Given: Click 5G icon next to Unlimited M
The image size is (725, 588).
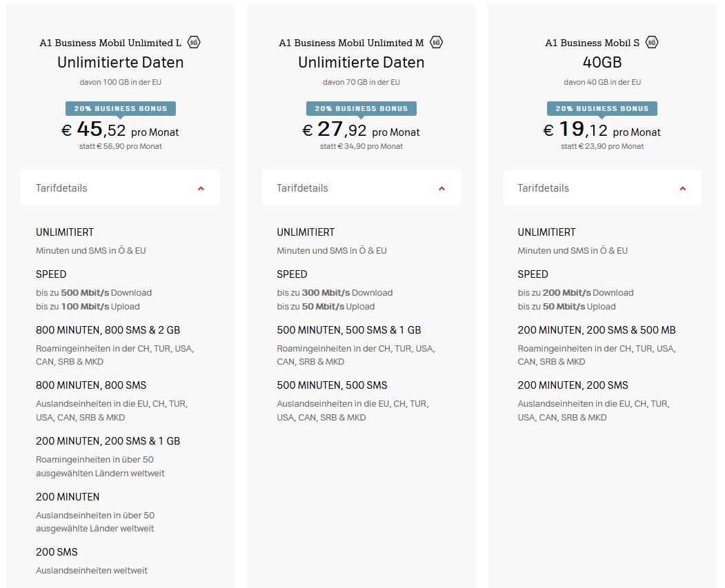Looking at the screenshot, I should click(x=436, y=43).
